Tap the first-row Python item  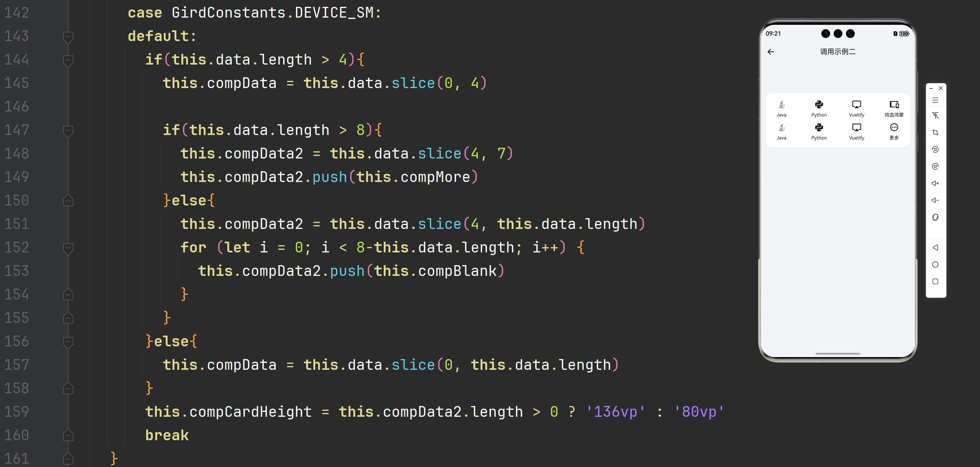[x=819, y=109]
